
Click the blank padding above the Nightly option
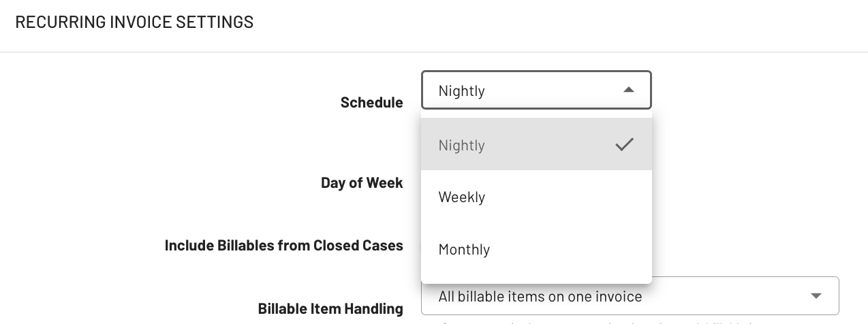click(536, 114)
